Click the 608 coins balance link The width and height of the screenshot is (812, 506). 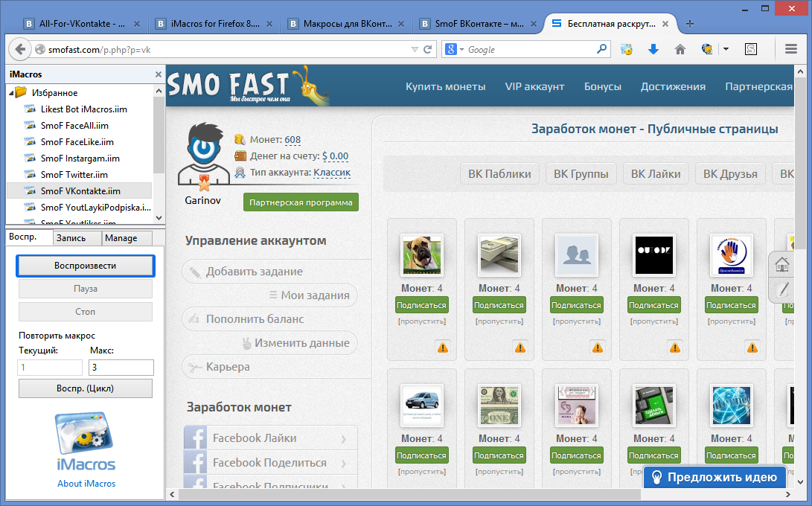click(x=292, y=140)
